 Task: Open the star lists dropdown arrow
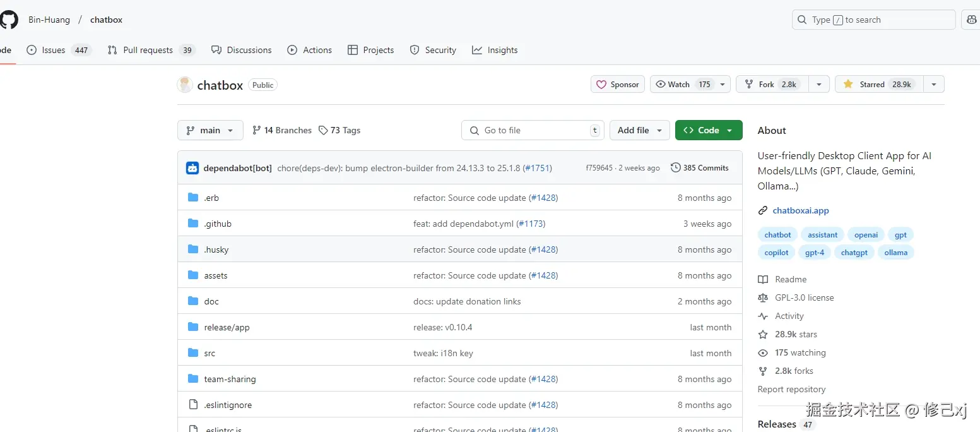coord(934,85)
